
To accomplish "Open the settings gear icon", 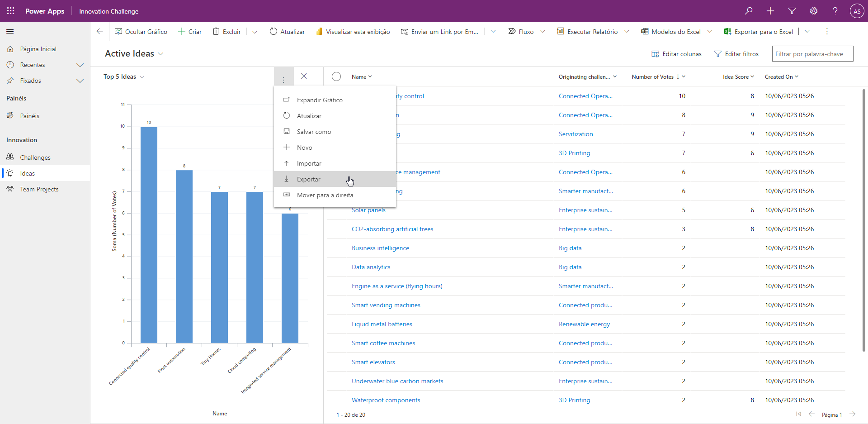I will [x=814, y=11].
